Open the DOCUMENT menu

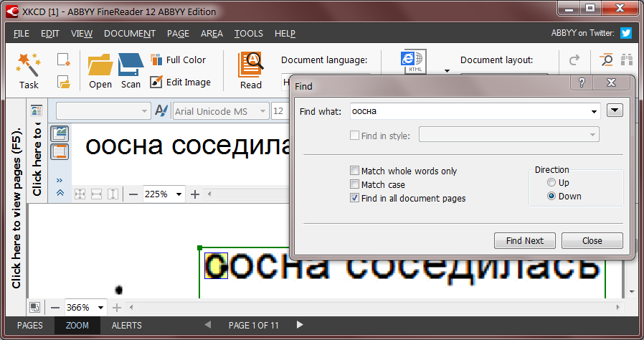point(130,33)
